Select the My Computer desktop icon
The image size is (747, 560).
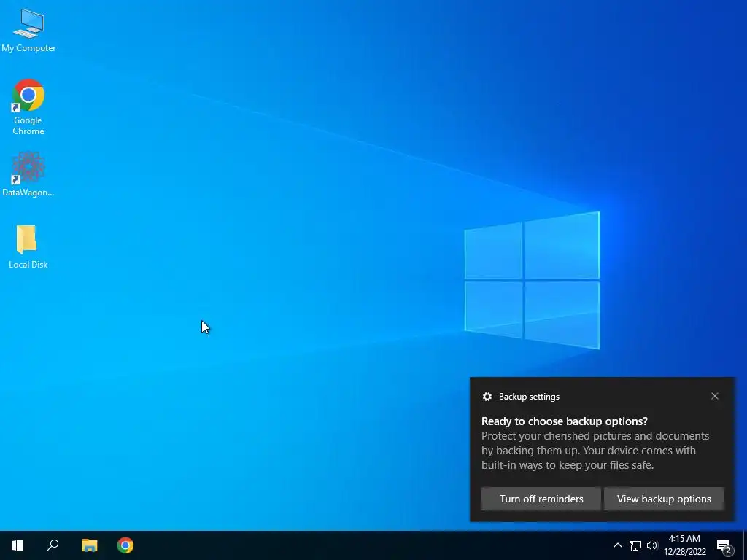(x=28, y=29)
